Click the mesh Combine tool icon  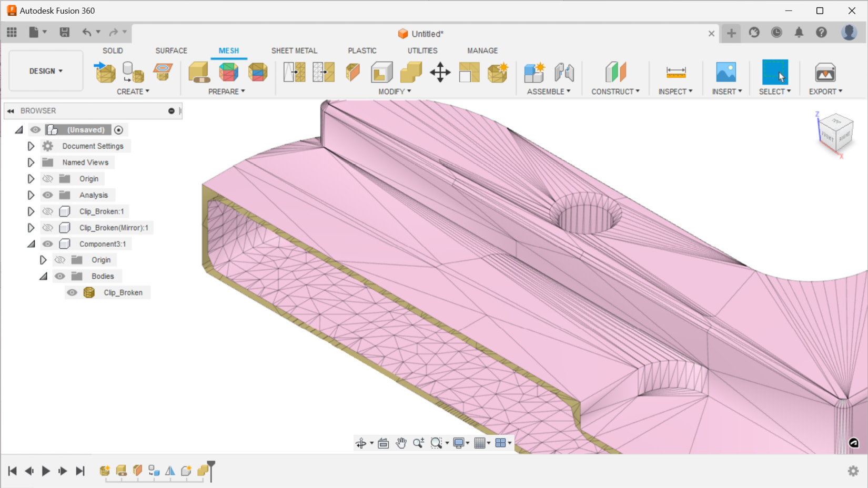(411, 72)
